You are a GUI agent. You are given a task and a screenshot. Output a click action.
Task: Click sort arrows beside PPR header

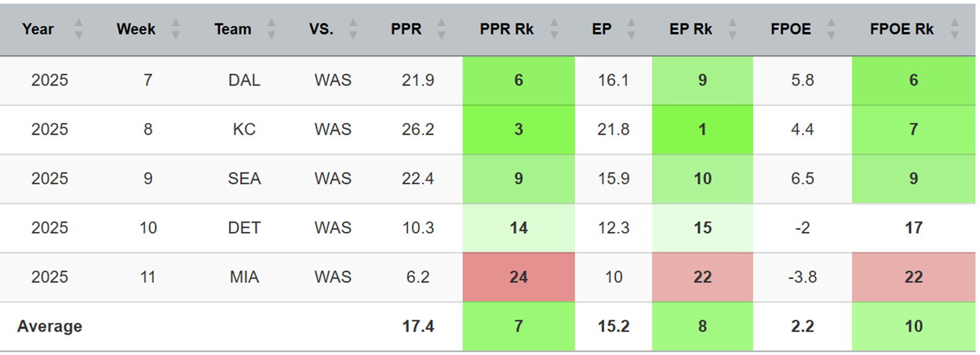[x=442, y=30]
